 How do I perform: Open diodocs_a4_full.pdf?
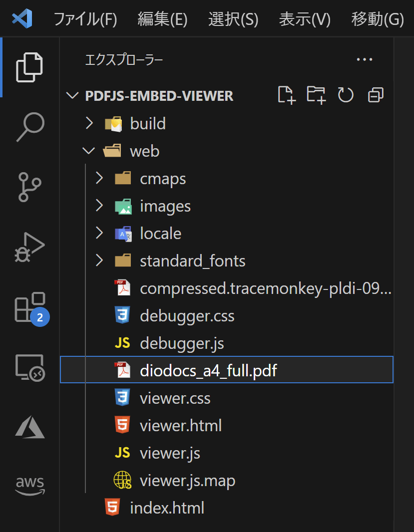click(x=210, y=370)
